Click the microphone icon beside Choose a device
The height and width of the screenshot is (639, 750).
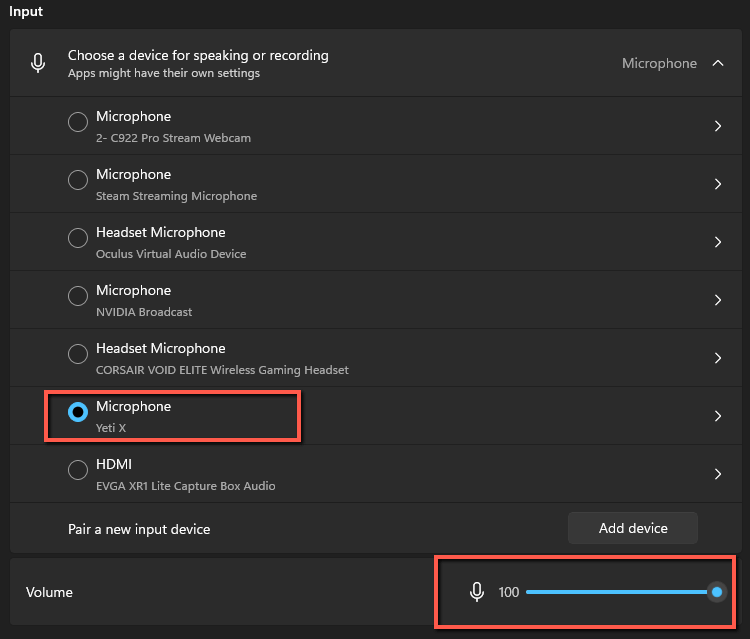[x=38, y=63]
